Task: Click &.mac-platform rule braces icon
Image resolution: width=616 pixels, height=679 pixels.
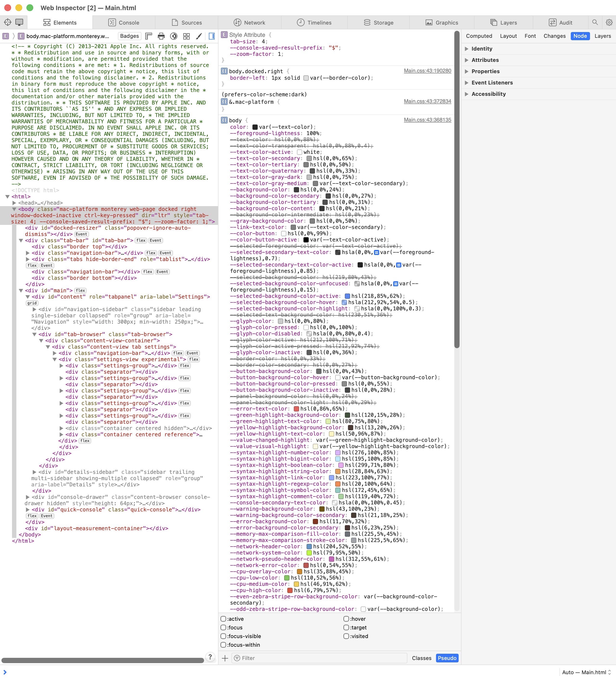Action: tap(224, 101)
